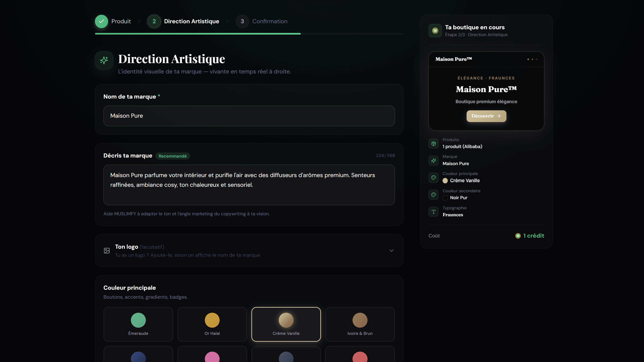This screenshot has width=644, height=362.
Task: Click the 154/300 character counter
Action: [385, 156]
